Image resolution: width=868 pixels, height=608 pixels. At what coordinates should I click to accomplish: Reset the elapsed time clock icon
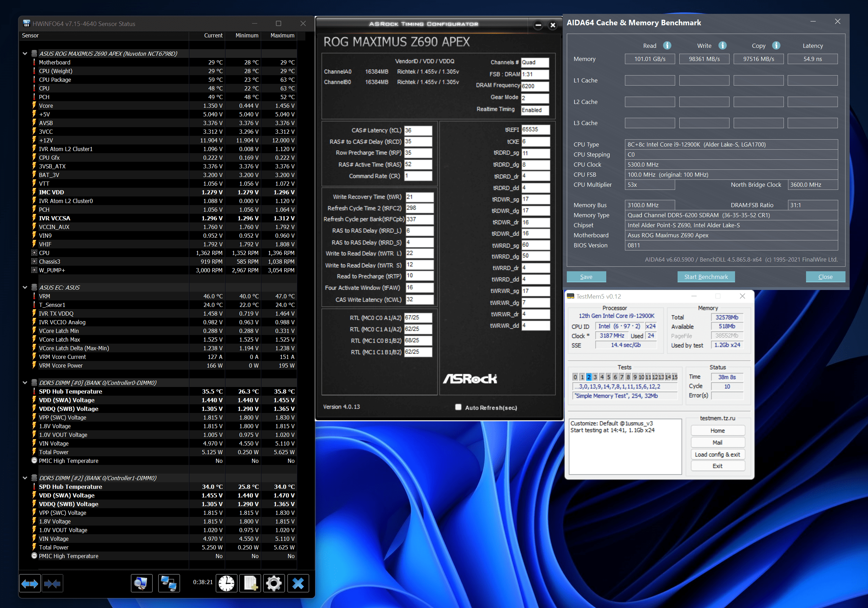click(x=226, y=583)
